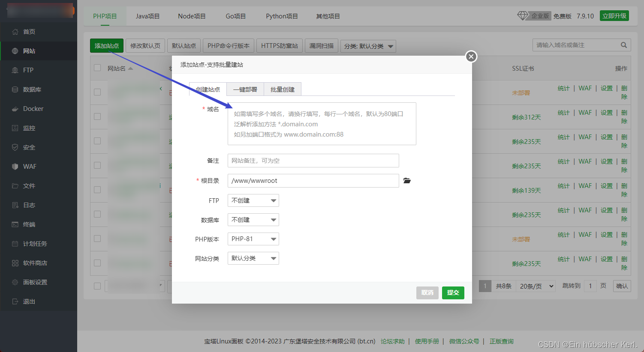Switch to the 其他项目 tab
This screenshot has height=352, width=644.
coord(328,16)
